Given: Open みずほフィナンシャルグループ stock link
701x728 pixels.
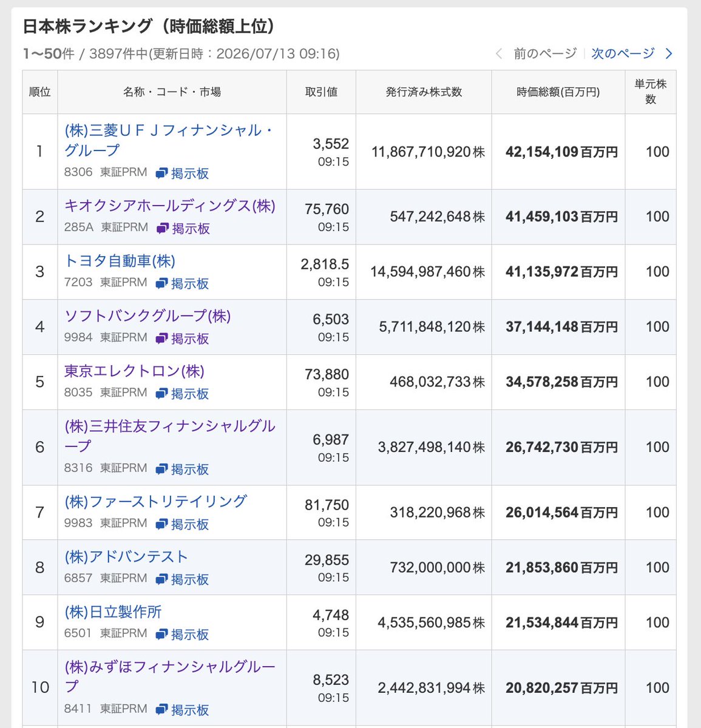Looking at the screenshot, I should [x=170, y=676].
